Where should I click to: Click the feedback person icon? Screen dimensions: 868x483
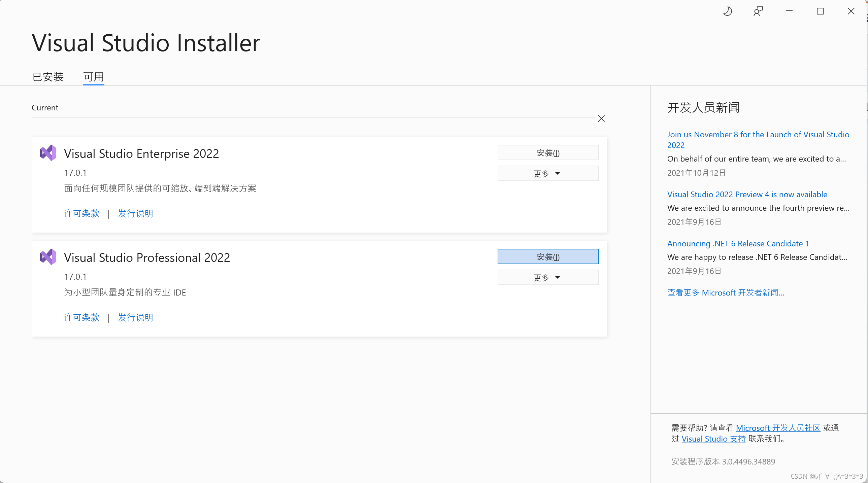pyautogui.click(x=758, y=11)
